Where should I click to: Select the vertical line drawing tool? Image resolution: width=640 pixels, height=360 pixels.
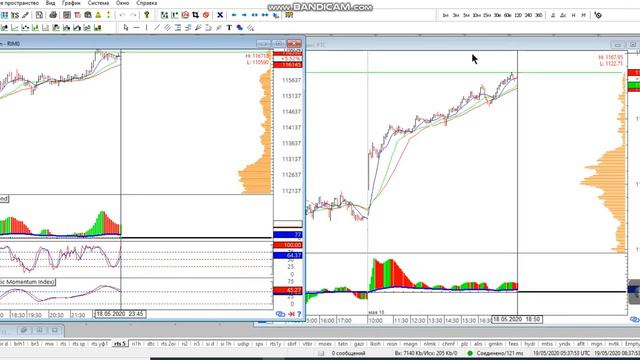(x=147, y=27)
